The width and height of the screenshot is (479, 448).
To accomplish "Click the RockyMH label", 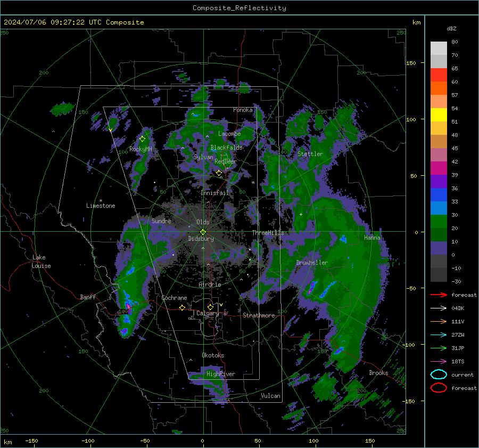I will pyautogui.click(x=141, y=149).
